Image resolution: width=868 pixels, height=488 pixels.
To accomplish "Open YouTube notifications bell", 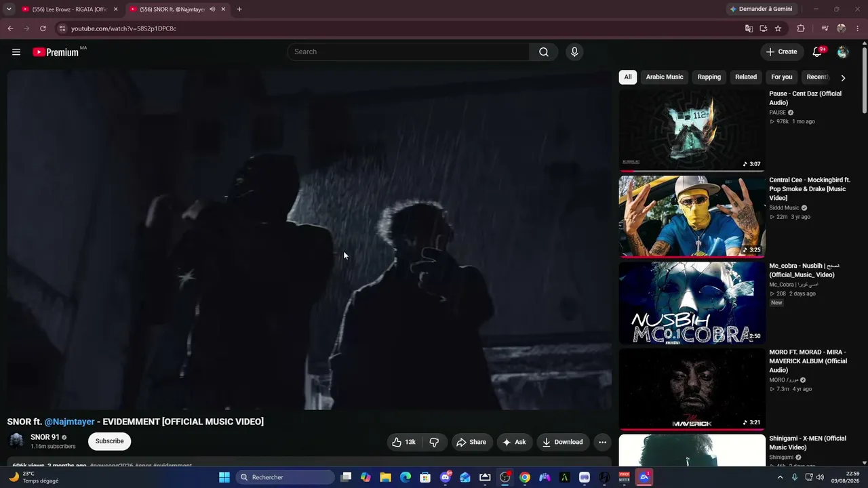I will tap(817, 52).
